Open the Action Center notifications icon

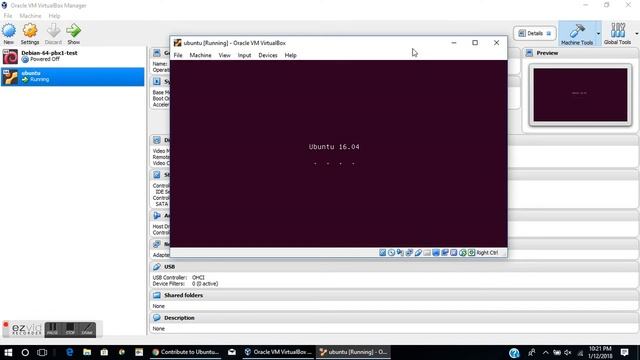click(624, 353)
